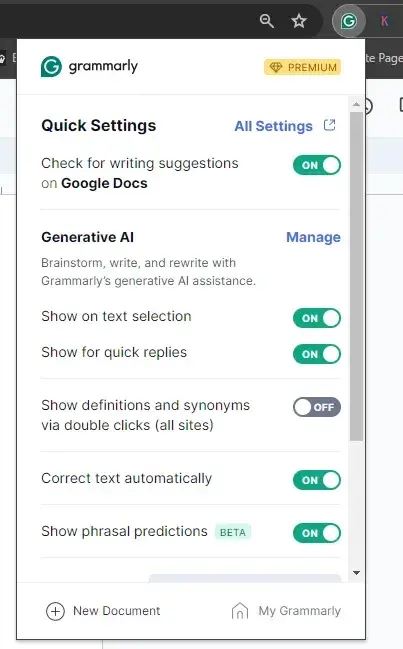Viewport: 403px width, 649px height.
Task: Open All Settings link
Action: point(273,126)
